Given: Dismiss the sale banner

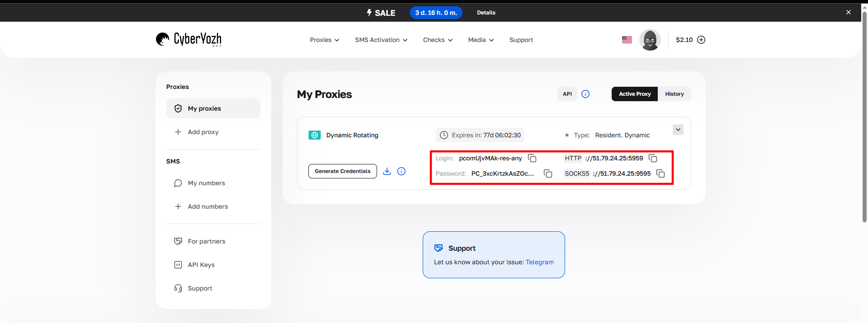Looking at the screenshot, I should tap(848, 12).
